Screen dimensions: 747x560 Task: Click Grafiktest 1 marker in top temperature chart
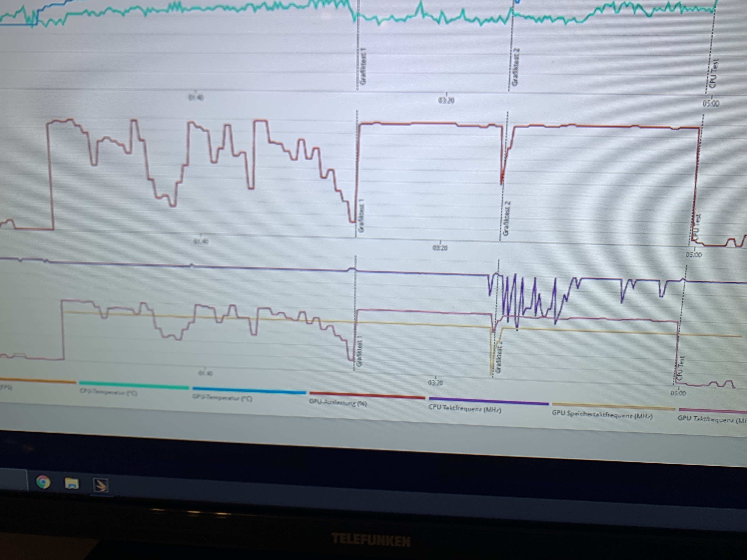pyautogui.click(x=363, y=66)
